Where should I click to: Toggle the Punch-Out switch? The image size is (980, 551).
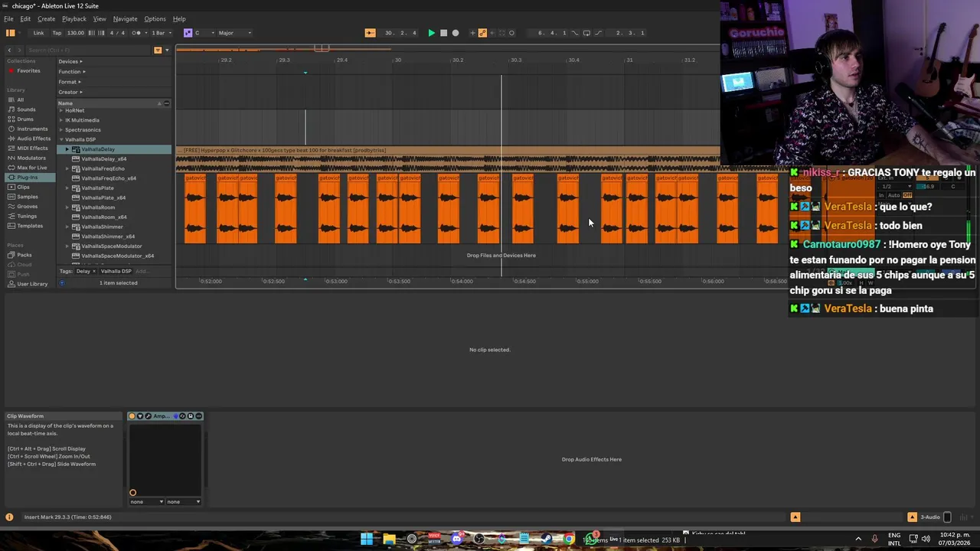coord(598,33)
